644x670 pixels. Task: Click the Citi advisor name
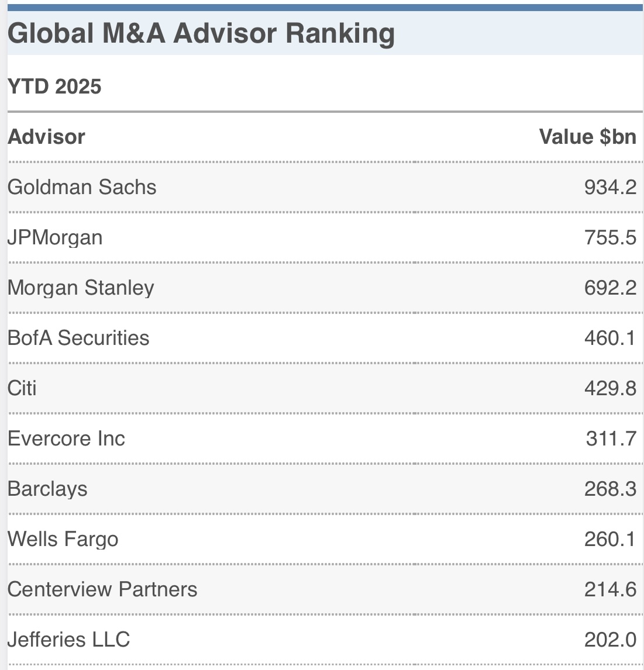[22, 388]
